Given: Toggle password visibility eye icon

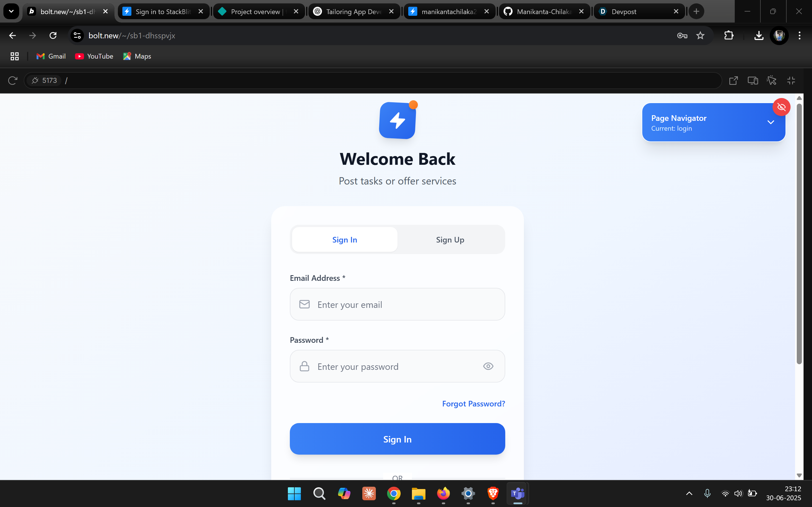Looking at the screenshot, I should pyautogui.click(x=488, y=366).
